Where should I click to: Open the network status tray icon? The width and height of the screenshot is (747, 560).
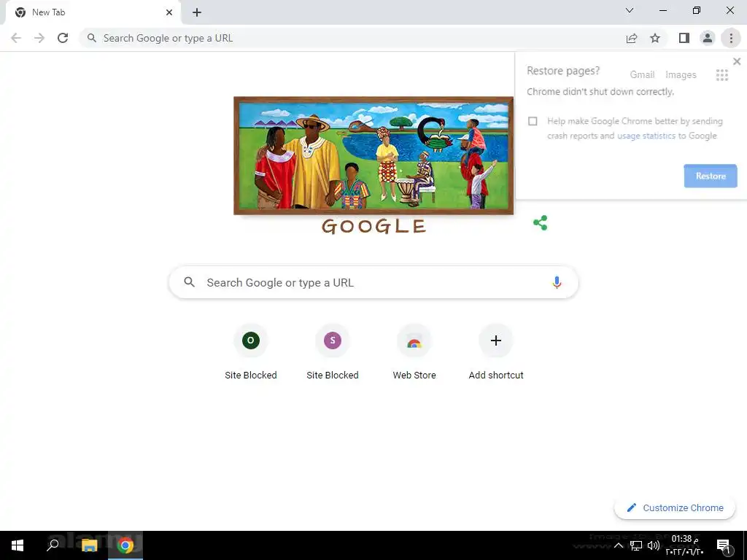pos(636,545)
